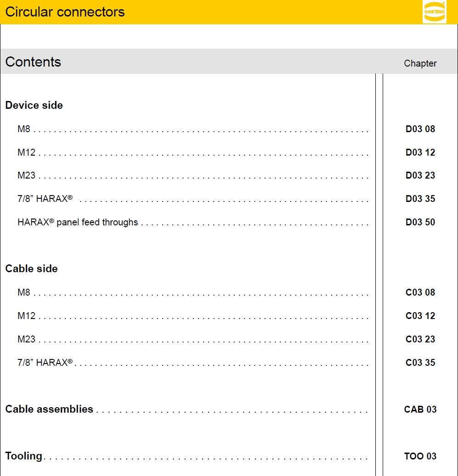Select chapter code C03 08
The height and width of the screenshot is (476, 458).
pos(420,292)
